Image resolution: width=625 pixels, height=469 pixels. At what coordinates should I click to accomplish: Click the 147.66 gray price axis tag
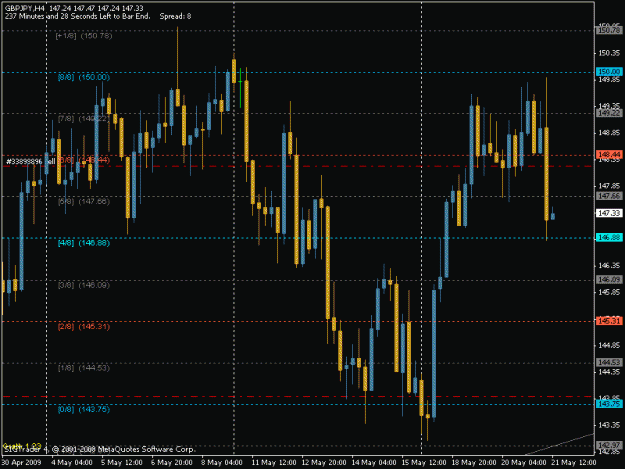pos(609,196)
